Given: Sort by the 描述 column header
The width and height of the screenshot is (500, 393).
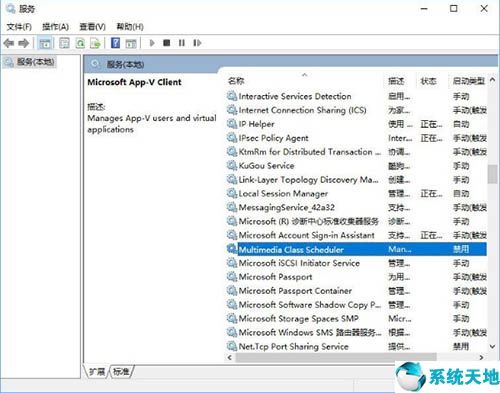Looking at the screenshot, I should pyautogui.click(x=396, y=81).
